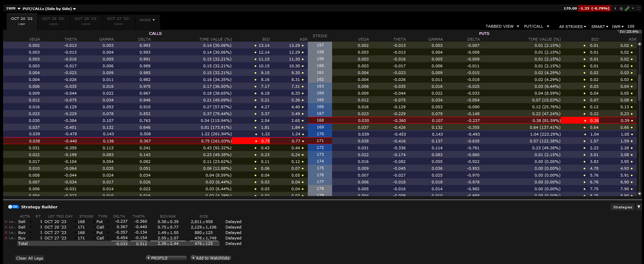The image size is (644, 264).
Task: Select the strike 157 cell
Action: (x=320, y=45)
